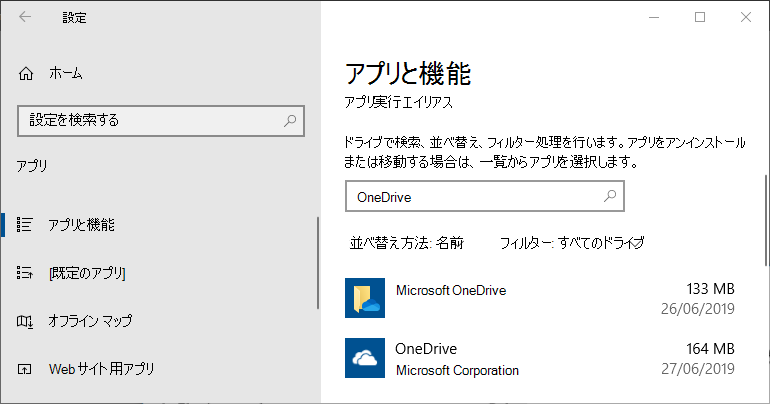Open 並べ替え方法: 名前 sort dropdown
The image size is (770, 404).
406,243
